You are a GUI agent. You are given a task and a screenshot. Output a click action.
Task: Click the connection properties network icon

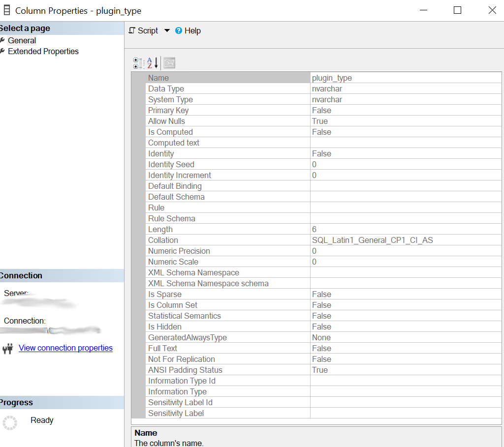pyautogui.click(x=7, y=349)
